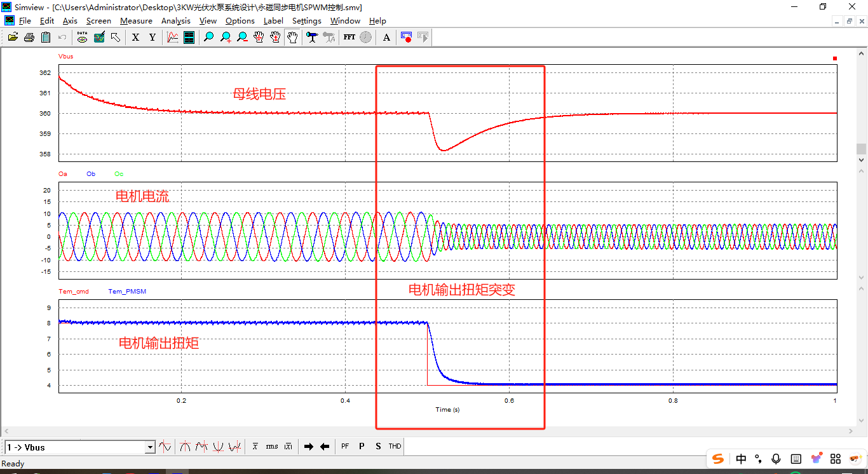Click the PF power factor button

pyautogui.click(x=345, y=447)
